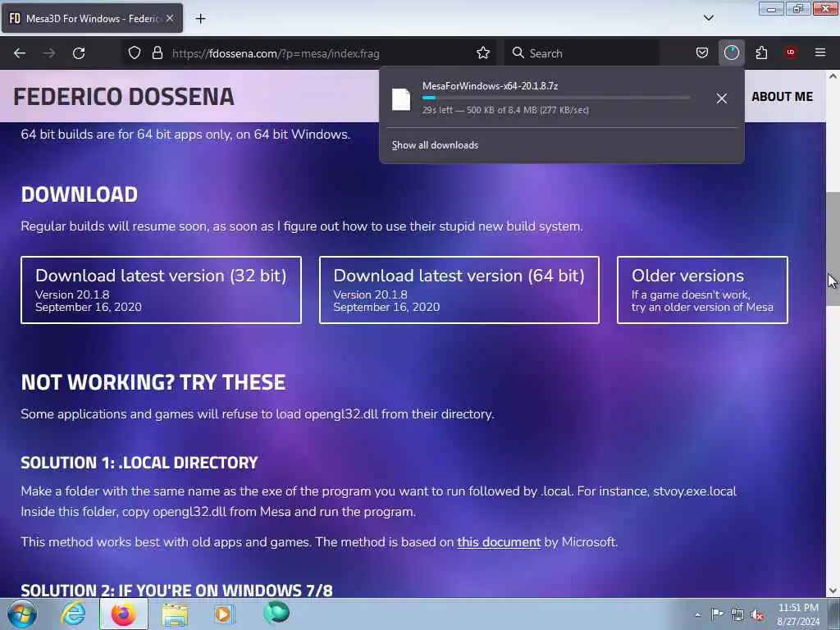840x630 pixels.
Task: Click Show all downloads
Action: (435, 145)
